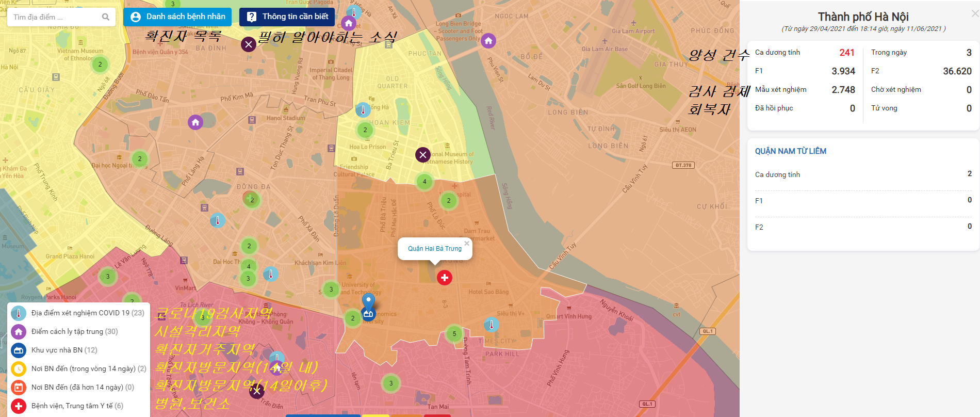The height and width of the screenshot is (417, 980).
Task: Click purple home marker near Hanoi Stadium
Action: click(x=195, y=122)
